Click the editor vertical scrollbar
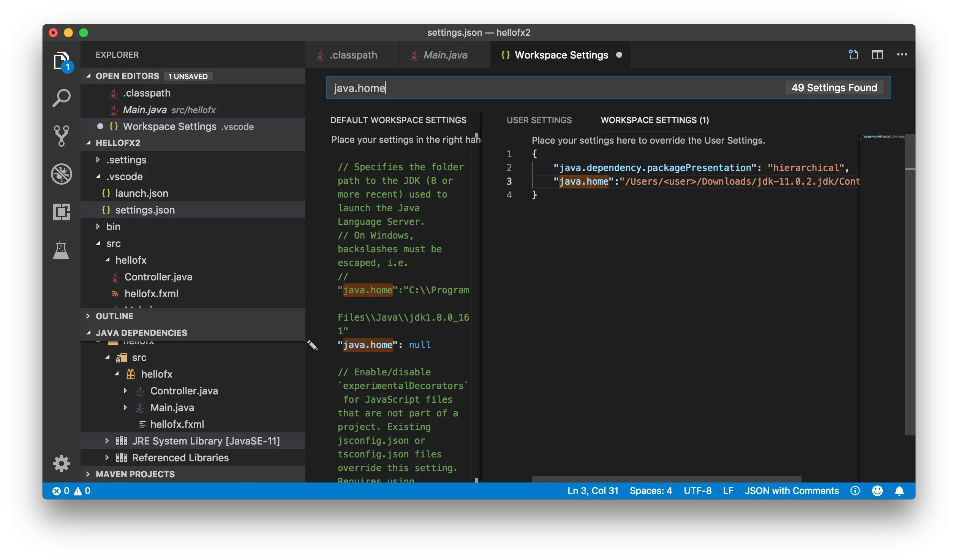This screenshot has width=958, height=560. [910, 285]
